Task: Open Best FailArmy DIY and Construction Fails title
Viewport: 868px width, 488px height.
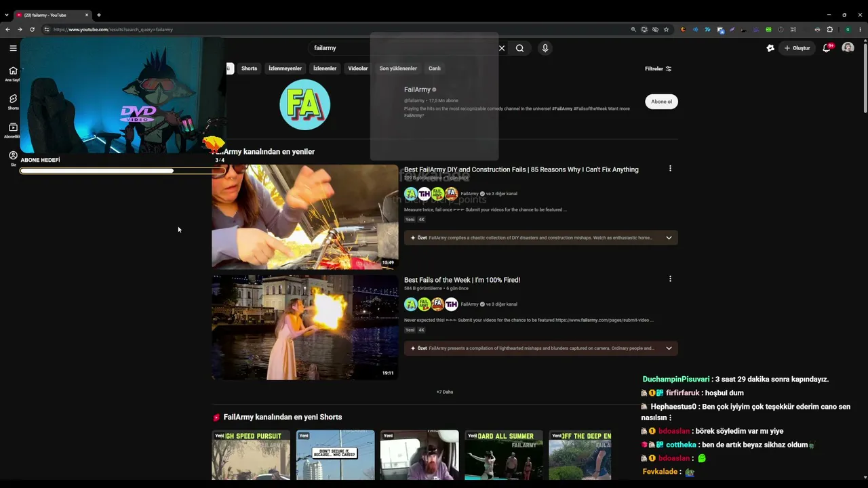Action: click(521, 169)
